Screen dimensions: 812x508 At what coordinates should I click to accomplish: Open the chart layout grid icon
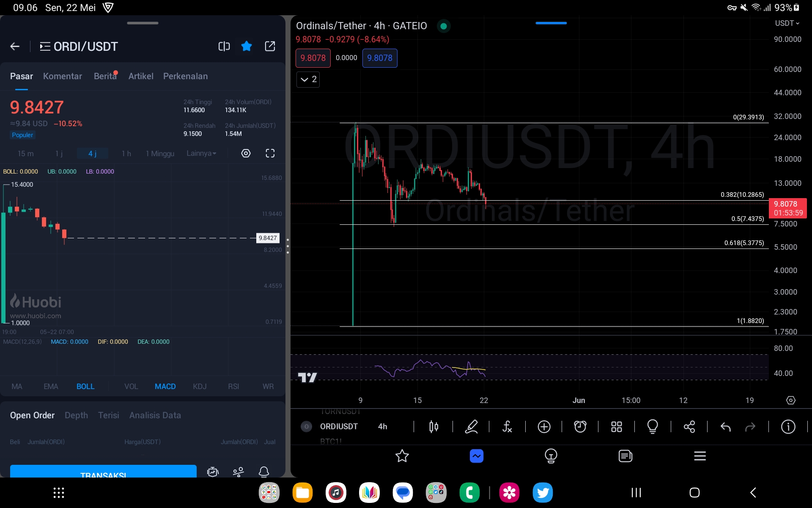[617, 426]
